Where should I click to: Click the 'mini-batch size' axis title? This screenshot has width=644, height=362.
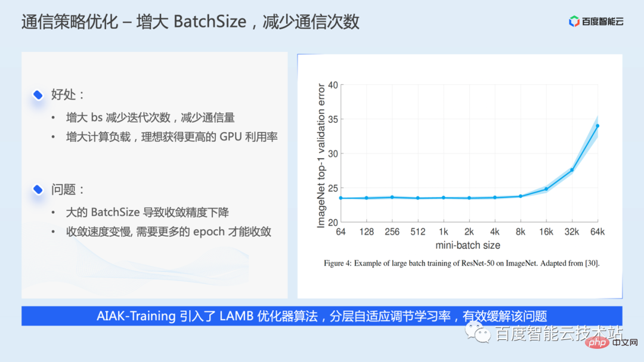tap(468, 245)
